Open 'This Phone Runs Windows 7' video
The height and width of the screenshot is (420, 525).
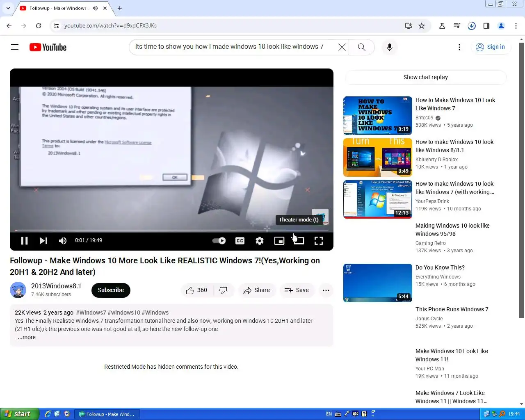pyautogui.click(x=452, y=309)
